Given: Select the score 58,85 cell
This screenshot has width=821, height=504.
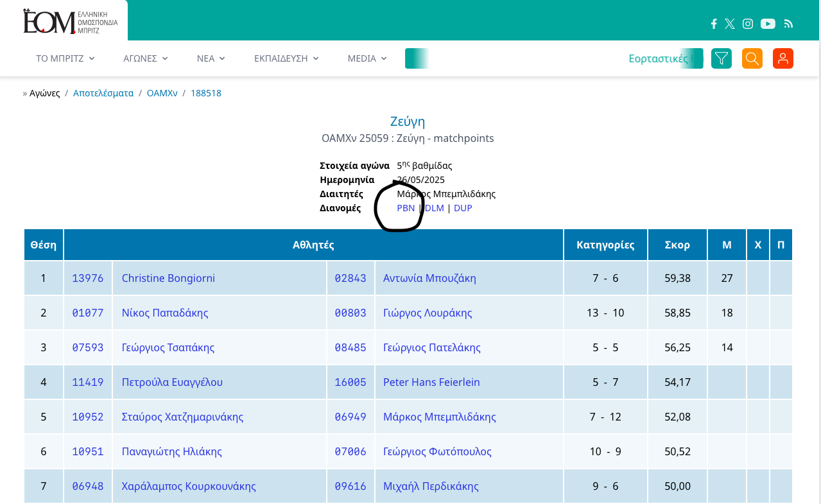Looking at the screenshot, I should [x=677, y=313].
